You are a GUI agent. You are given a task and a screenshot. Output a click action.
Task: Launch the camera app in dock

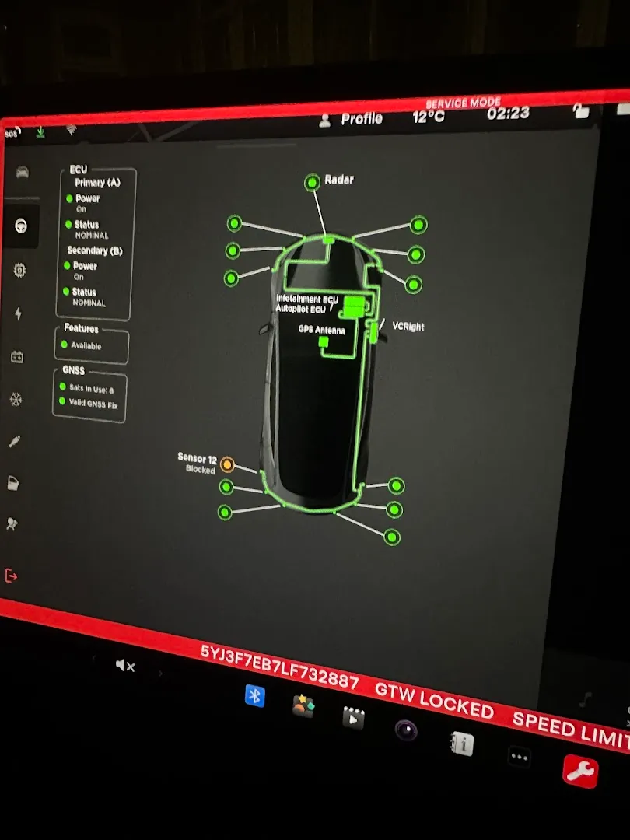pos(406,730)
